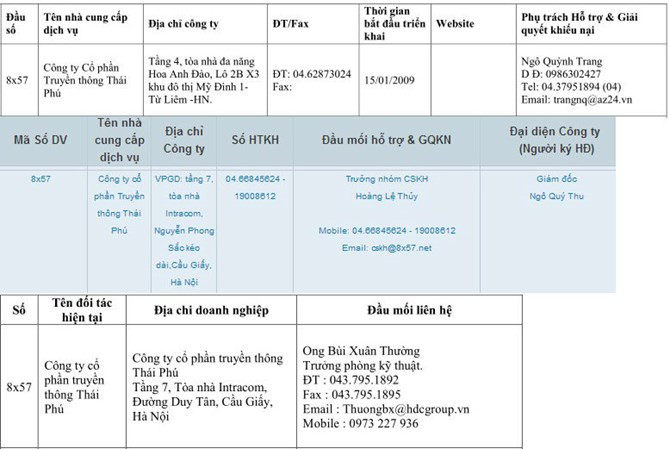Click the 'Địa chỉ doanh nghiệp' header
Screen dimensions: 670x449
pos(211,310)
